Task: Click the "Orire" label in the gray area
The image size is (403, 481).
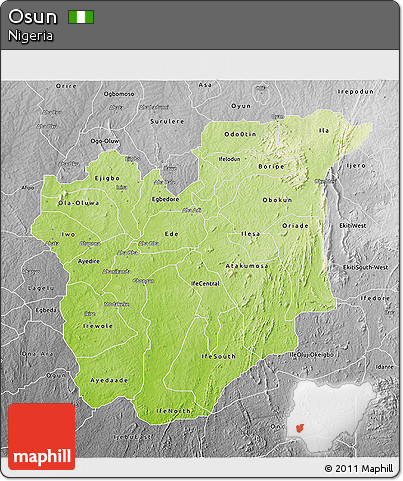Action: [66, 86]
